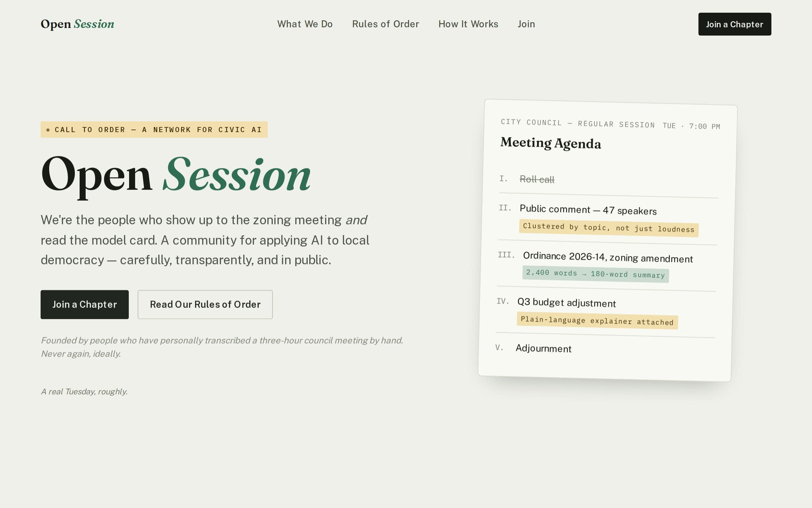Image resolution: width=812 pixels, height=508 pixels.
Task: Click the Founded by people footnote text
Action: tap(222, 347)
